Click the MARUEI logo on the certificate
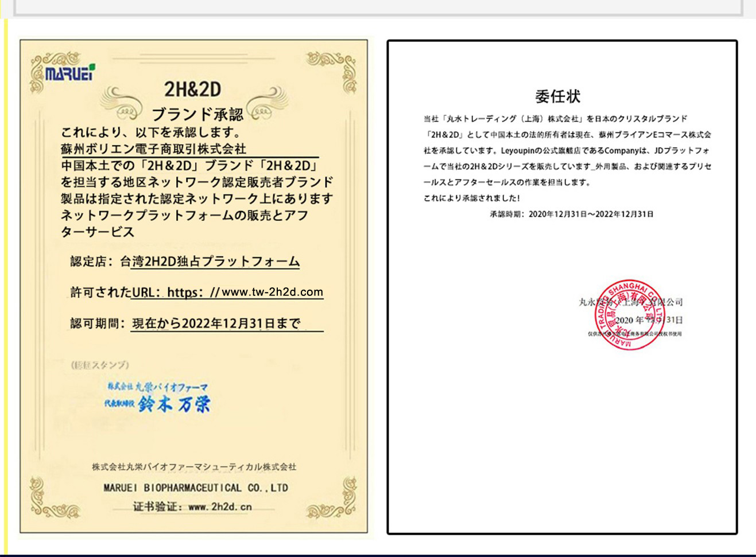Screen dimensions: 756x557 (x=70, y=73)
